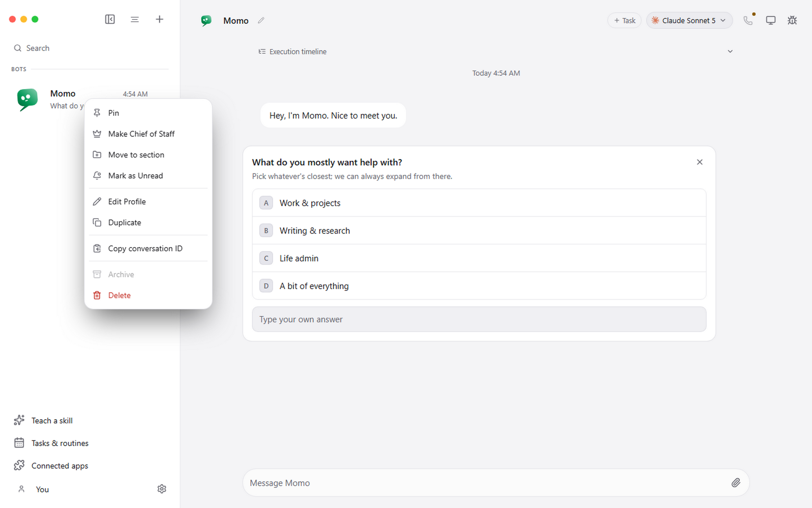This screenshot has width=812, height=508.
Task: Click the pencil icon next to Momo title
Action: (x=261, y=21)
